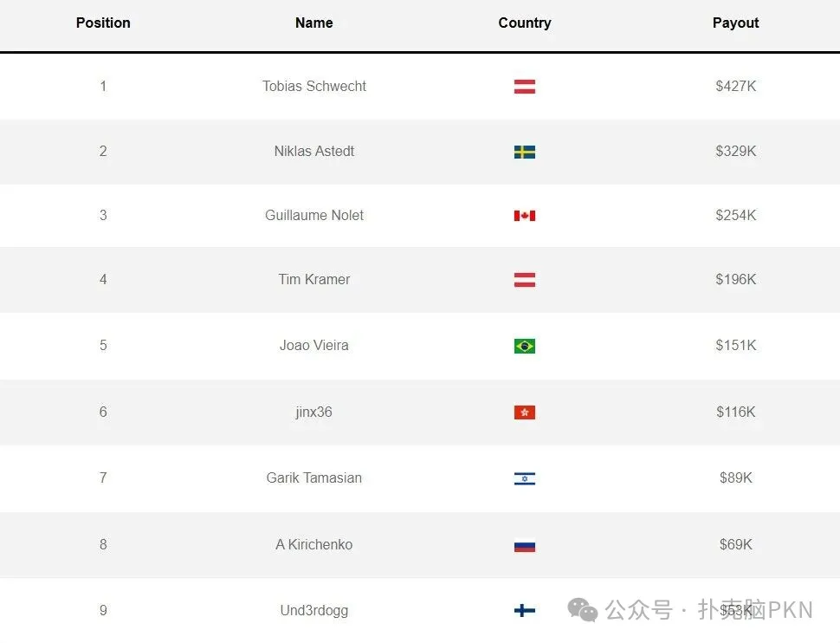Viewport: 840px width, 643px height.
Task: Click the Finnish flag in Und3rdogg's row
Action: tap(524, 611)
